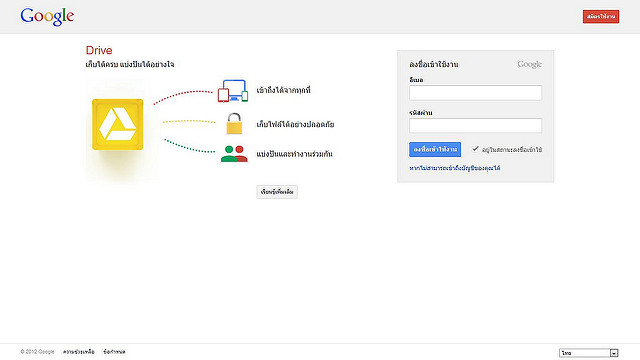
Task: Toggle the stay signed in checkbox
Action: 475,149
